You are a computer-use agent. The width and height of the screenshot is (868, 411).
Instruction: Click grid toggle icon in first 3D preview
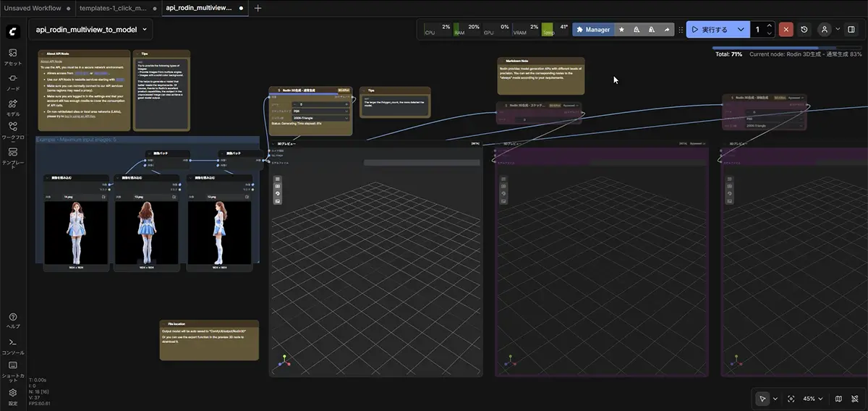tap(278, 186)
